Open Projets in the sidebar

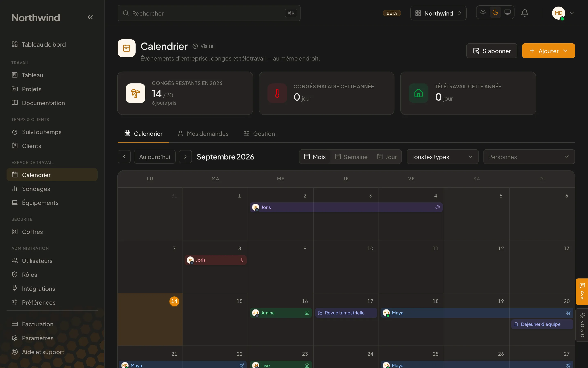coord(52,89)
